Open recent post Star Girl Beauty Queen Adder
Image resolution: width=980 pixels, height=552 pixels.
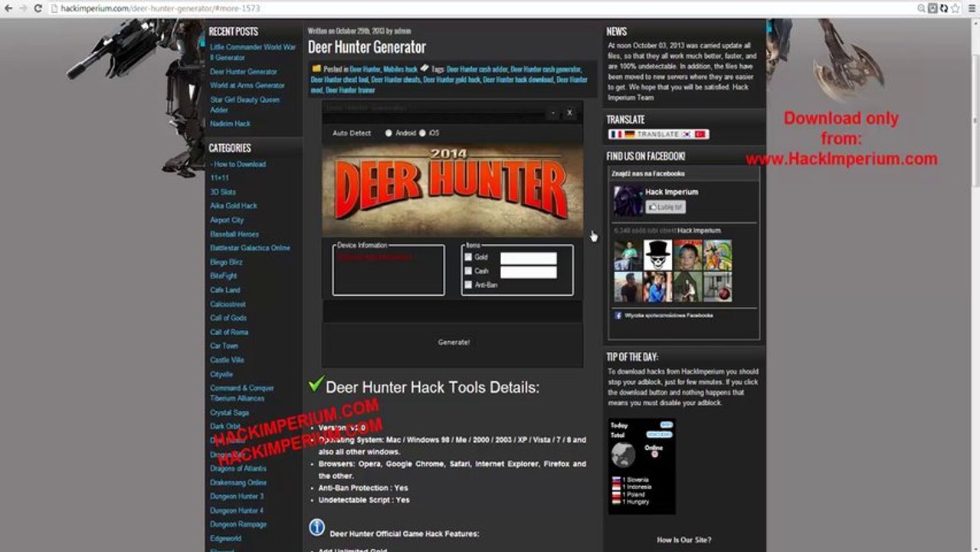pyautogui.click(x=245, y=104)
